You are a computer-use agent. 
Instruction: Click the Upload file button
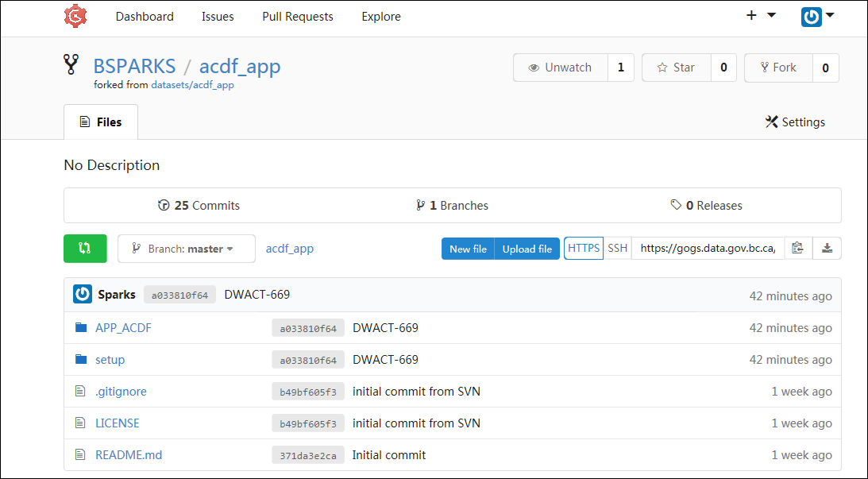point(527,249)
